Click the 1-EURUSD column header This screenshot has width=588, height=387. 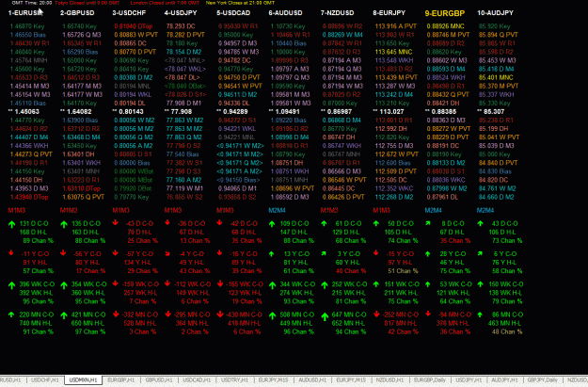(x=25, y=13)
